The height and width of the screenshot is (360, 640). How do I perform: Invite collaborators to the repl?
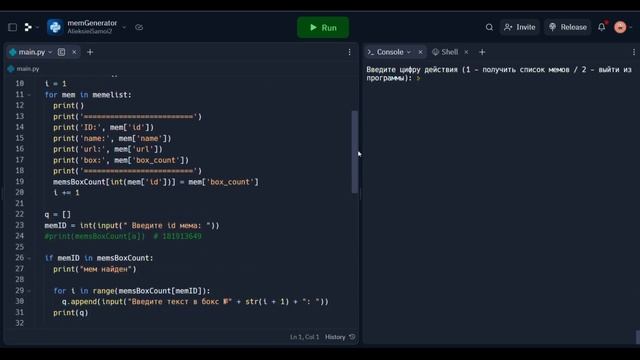(x=520, y=27)
